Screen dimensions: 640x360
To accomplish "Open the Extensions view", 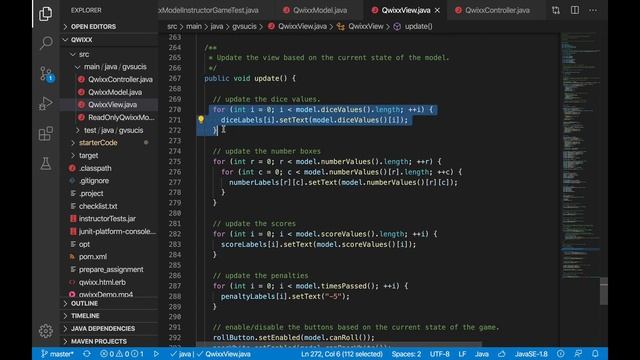I will pos(46,133).
